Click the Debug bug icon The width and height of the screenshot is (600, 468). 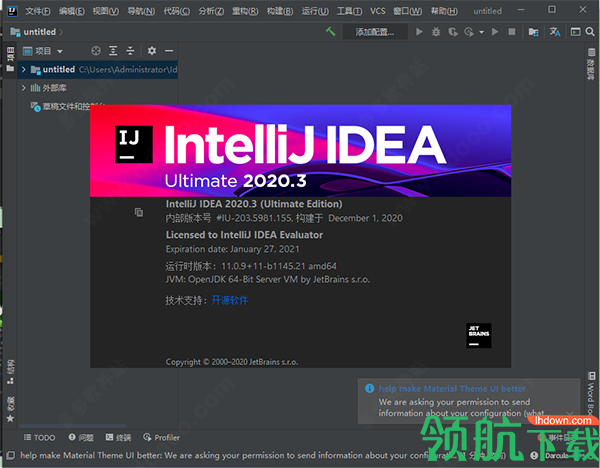pyautogui.click(x=436, y=32)
